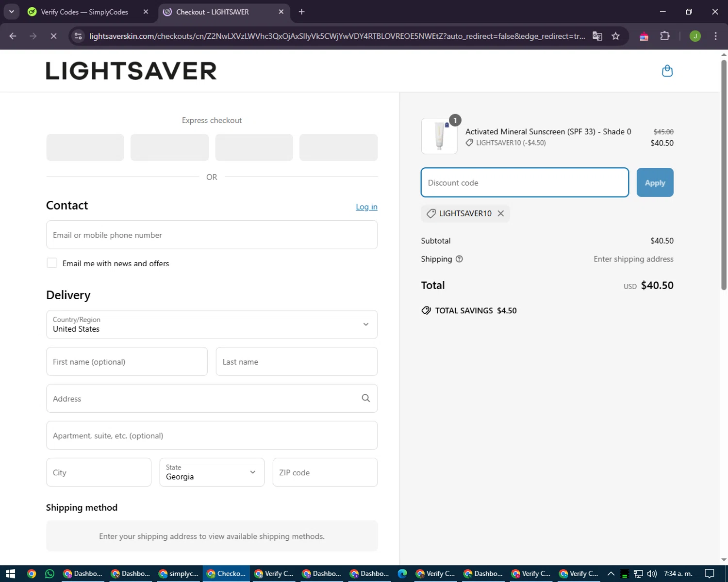Open the Windows Start menu

coord(10,574)
